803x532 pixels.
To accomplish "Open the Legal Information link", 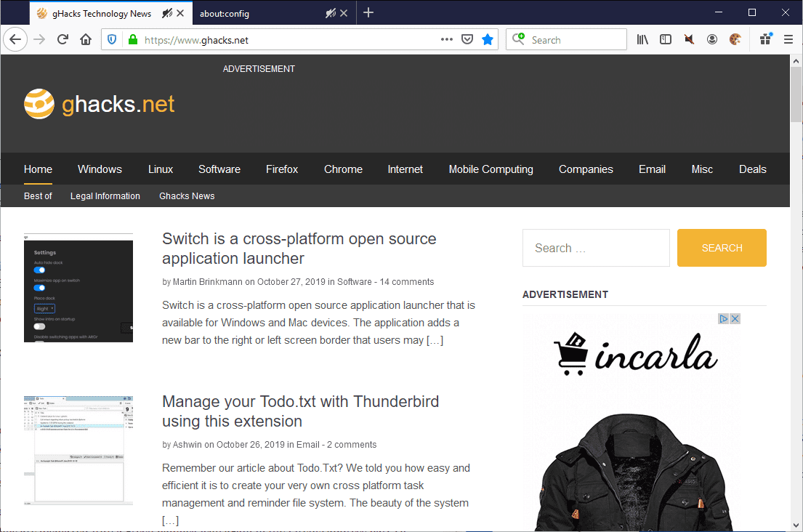I will 105,196.
